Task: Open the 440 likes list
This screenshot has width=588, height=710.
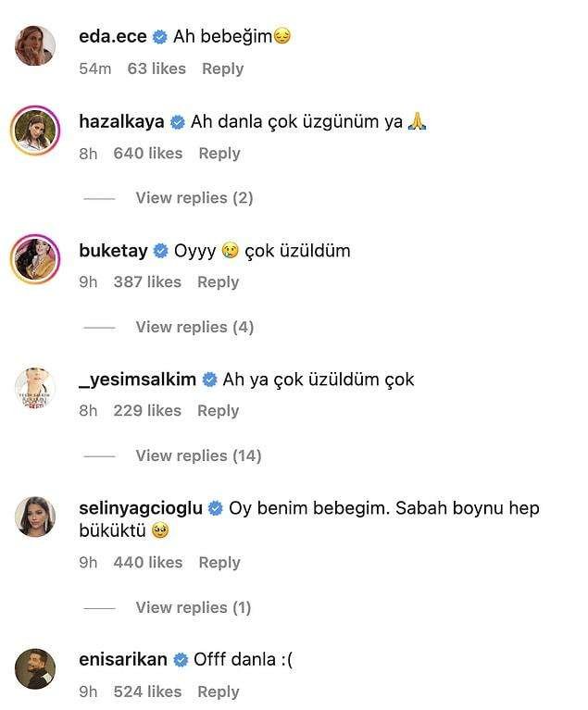Action: [148, 563]
